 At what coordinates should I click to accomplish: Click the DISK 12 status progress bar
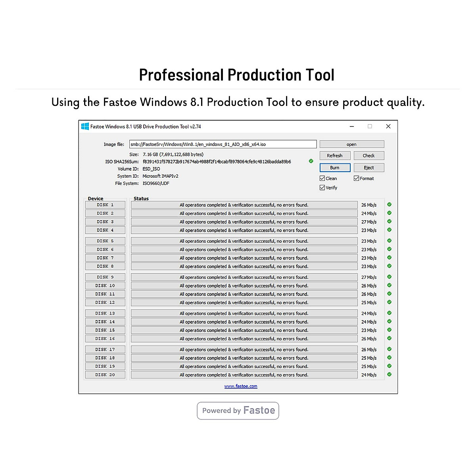point(244,303)
